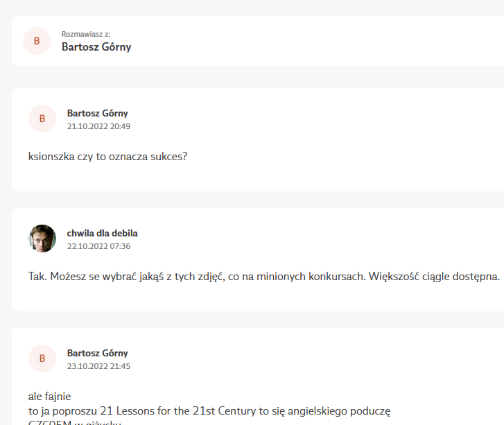Screen dimensions: 504x425
Task: Click the B avatar on the 23.10.2022 message
Action: (x=42, y=358)
